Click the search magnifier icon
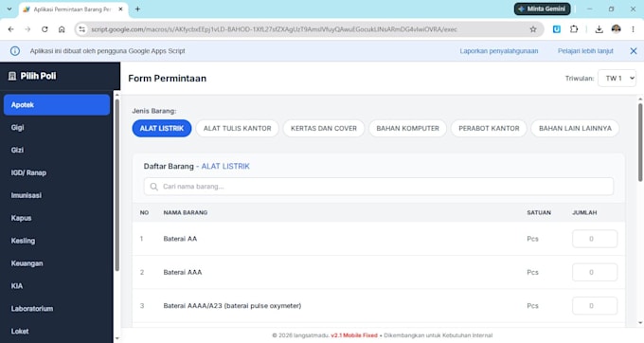This screenshot has width=644, height=343. pos(154,187)
